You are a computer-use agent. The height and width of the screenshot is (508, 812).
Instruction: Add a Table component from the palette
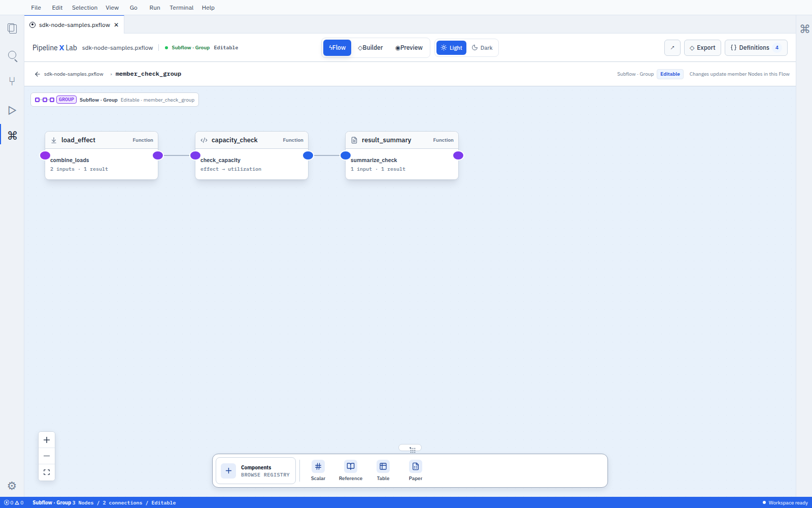coord(383,470)
